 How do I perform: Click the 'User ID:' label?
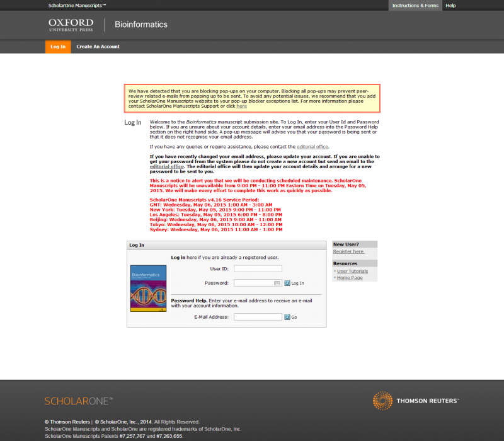(219, 269)
